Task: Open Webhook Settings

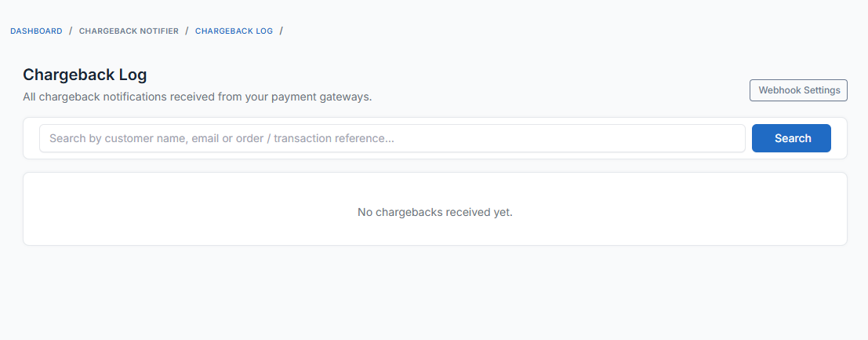Action: point(799,90)
